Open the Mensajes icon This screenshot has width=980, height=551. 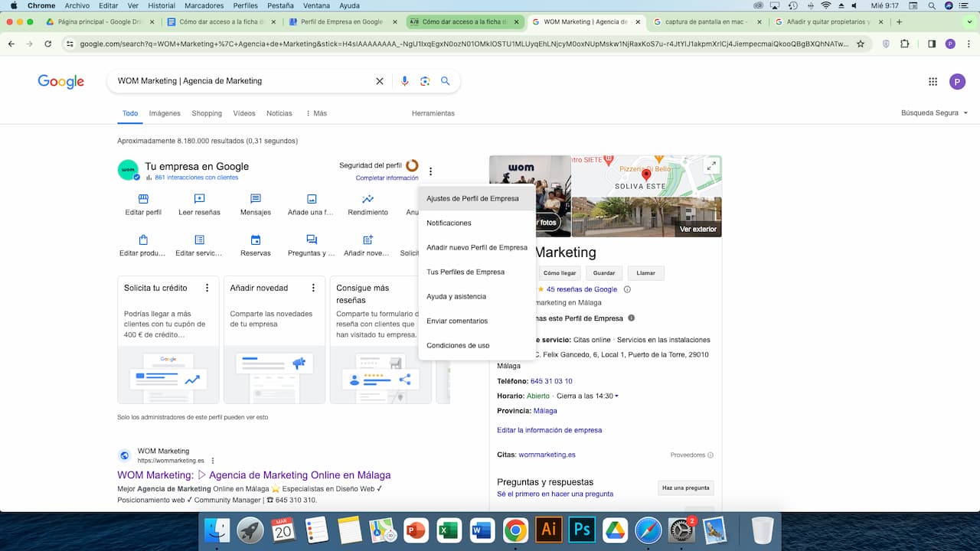click(256, 199)
